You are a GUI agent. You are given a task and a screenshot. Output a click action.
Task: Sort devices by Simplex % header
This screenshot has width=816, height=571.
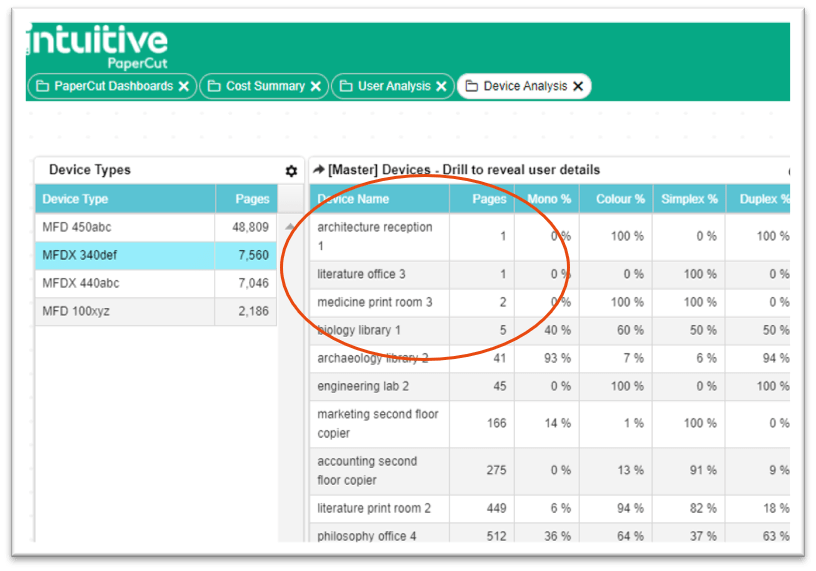tap(689, 199)
